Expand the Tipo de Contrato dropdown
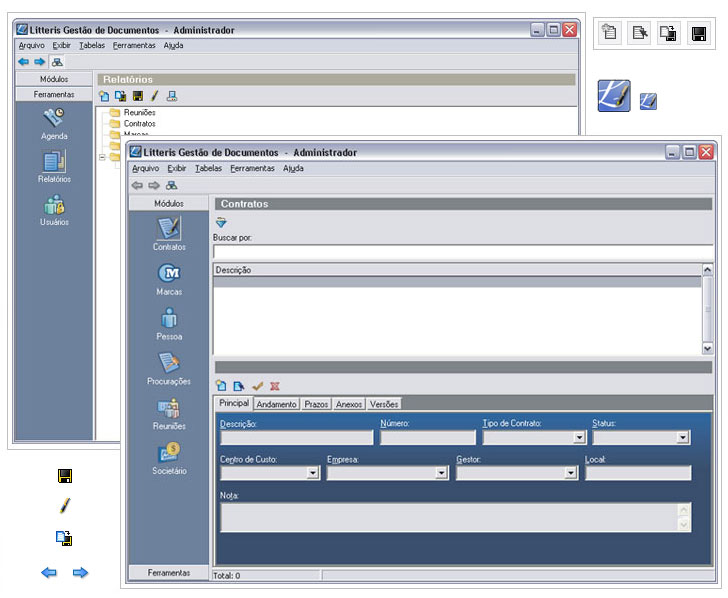The image size is (728, 598). click(579, 438)
